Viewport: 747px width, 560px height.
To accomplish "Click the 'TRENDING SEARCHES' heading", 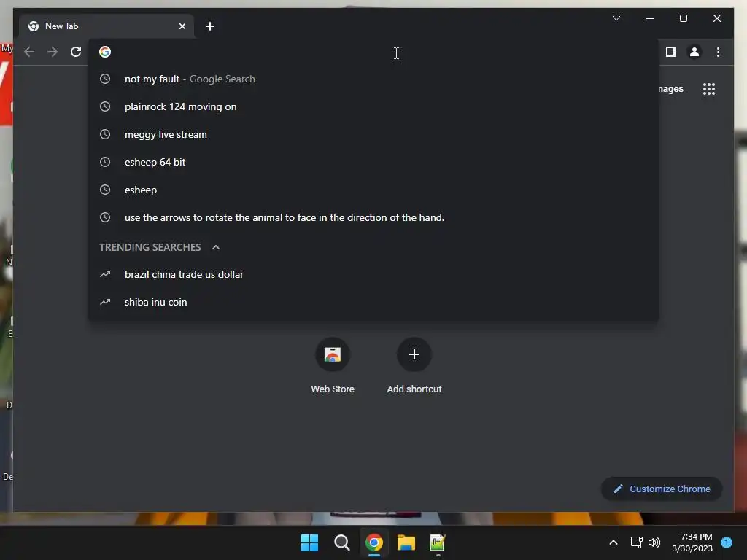I will pos(150,247).
